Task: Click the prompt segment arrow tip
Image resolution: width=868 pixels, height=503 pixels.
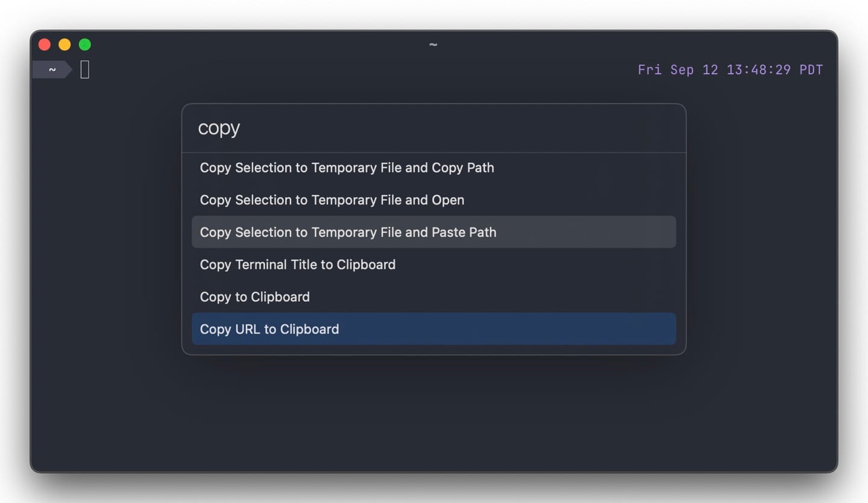Action: [68, 70]
